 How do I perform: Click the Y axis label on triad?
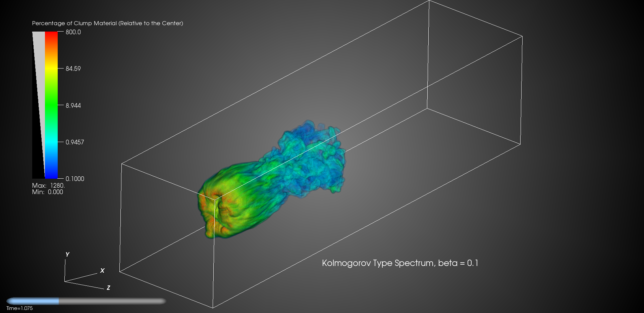67,255
